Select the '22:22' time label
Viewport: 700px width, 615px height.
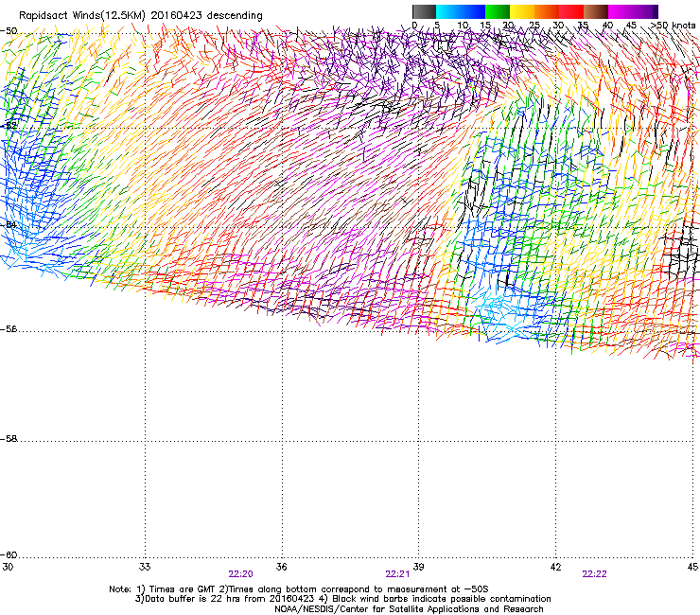pyautogui.click(x=594, y=574)
